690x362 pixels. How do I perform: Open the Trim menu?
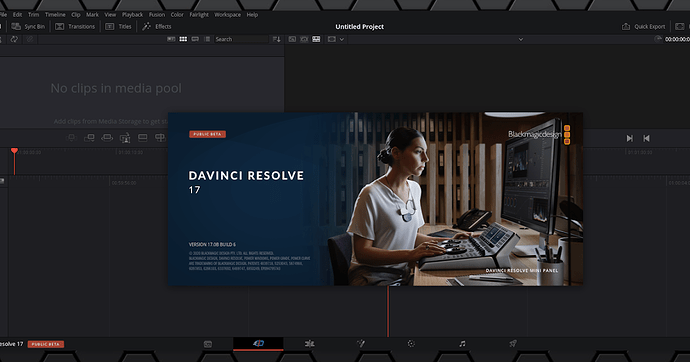(x=33, y=15)
